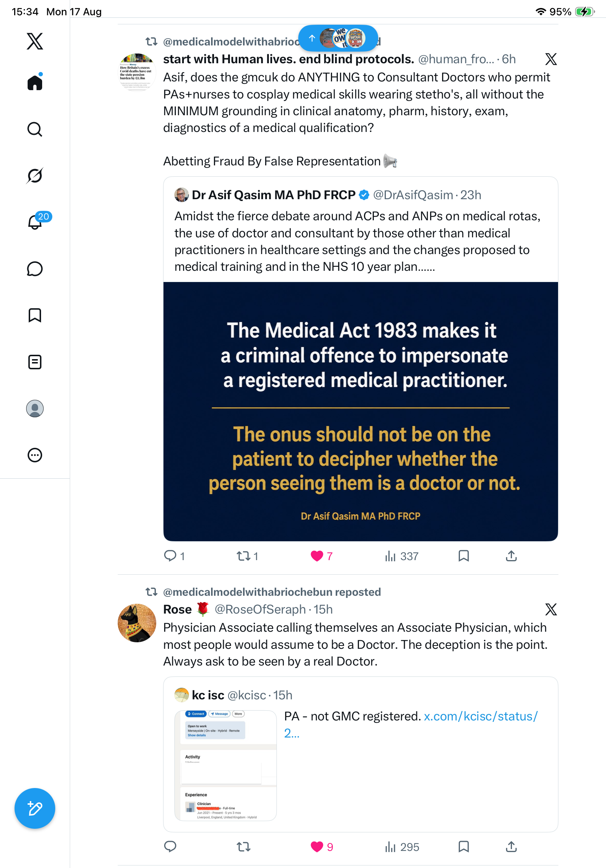
Task: Open Grok menu on Rose's post
Action: 551,609
